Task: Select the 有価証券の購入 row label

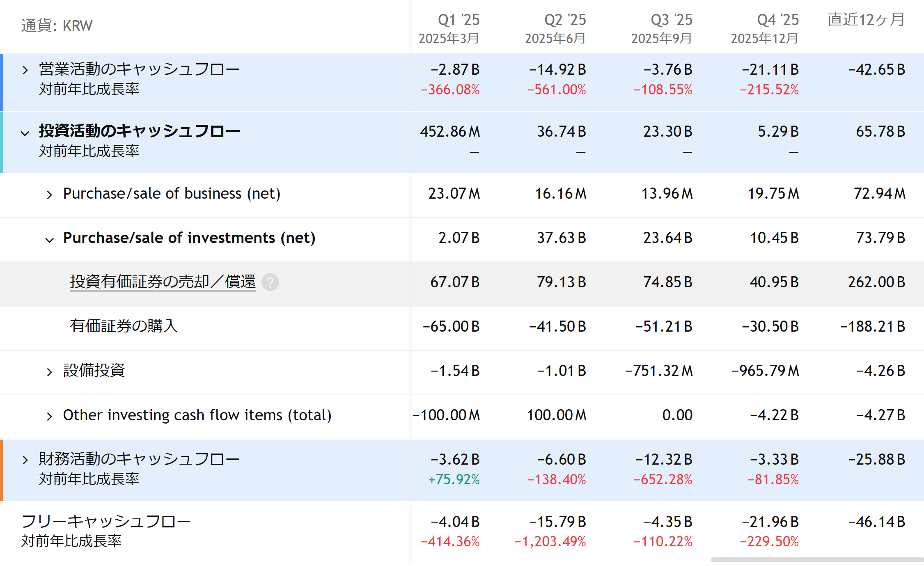Action: click(x=124, y=326)
